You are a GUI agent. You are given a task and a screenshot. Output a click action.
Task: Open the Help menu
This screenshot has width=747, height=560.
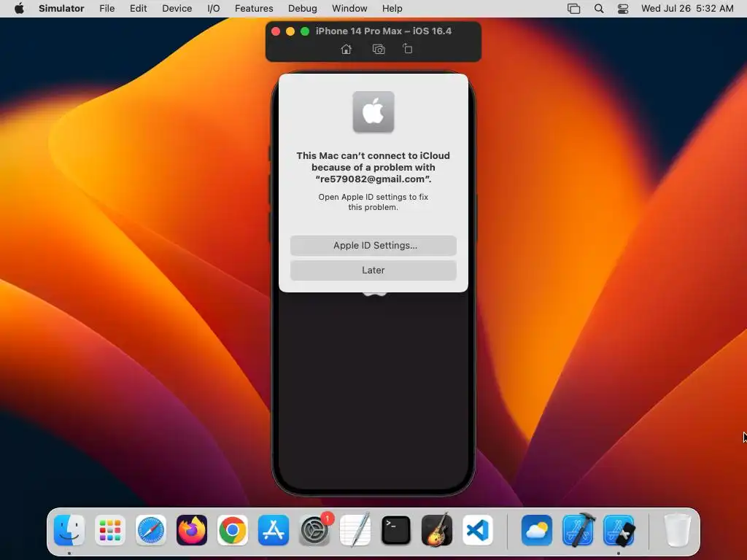(392, 9)
